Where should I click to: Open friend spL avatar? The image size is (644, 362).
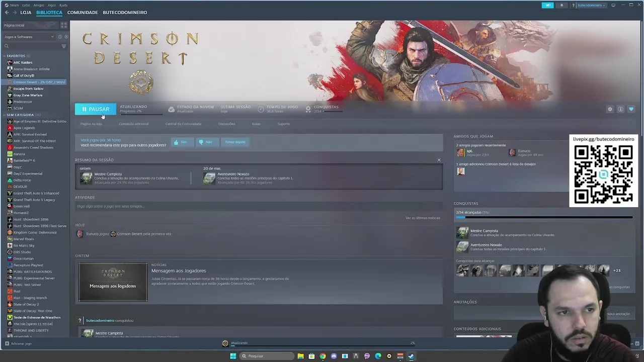point(460,152)
